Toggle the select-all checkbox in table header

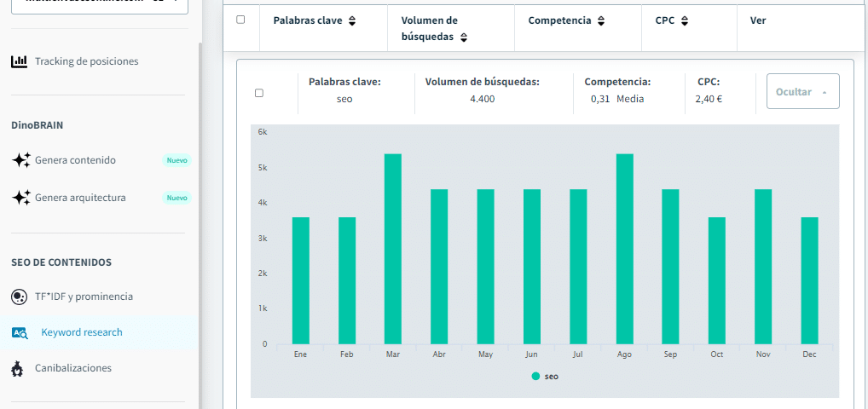tap(240, 20)
